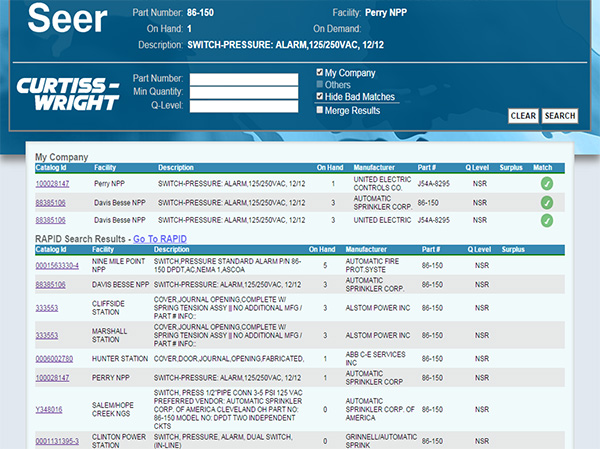Viewport: 600px width, 449px height.
Task: Click the COVER,DOOR,JOURNAL,OPENING,FABRICATED description
Action: (x=229, y=359)
